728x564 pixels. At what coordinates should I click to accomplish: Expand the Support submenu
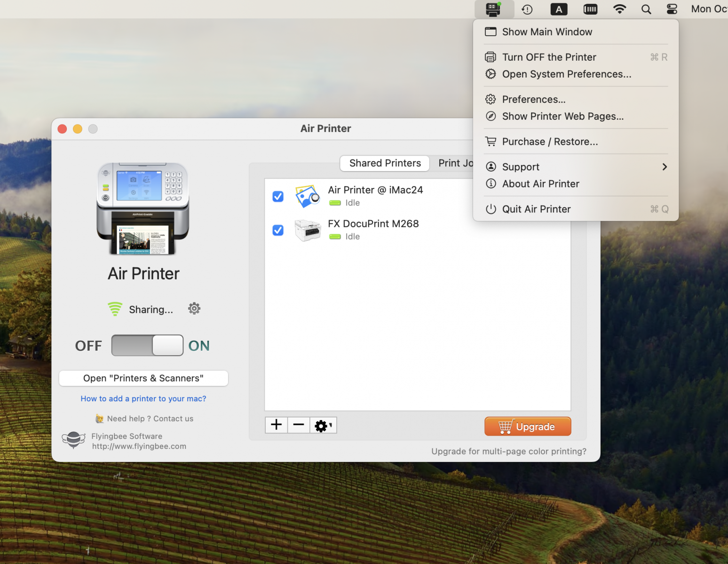pyautogui.click(x=576, y=167)
